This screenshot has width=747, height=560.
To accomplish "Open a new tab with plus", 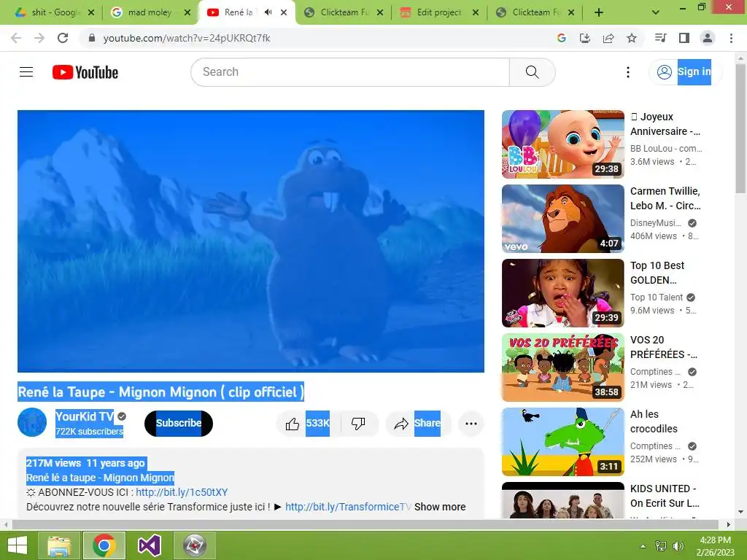I will coord(599,12).
